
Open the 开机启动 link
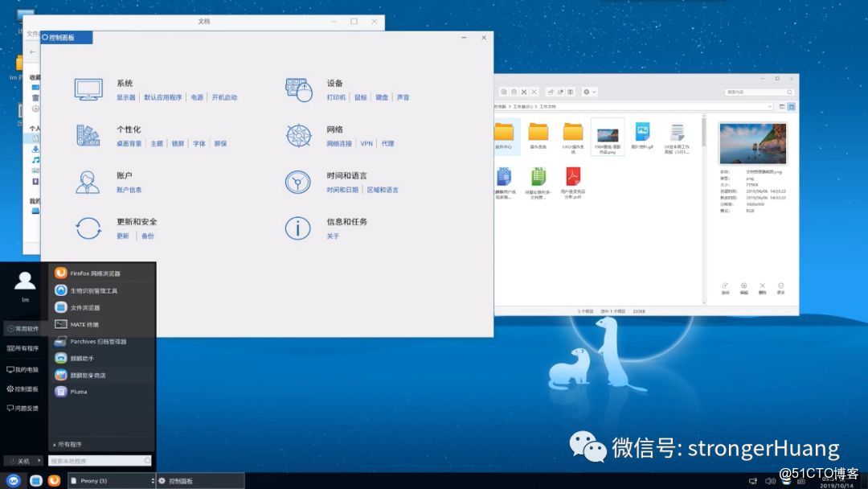click(x=224, y=97)
